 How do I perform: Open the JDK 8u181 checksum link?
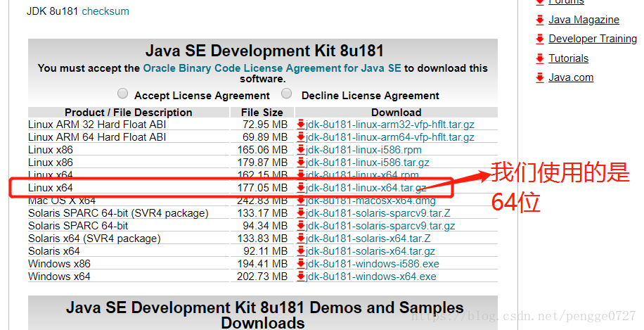click(x=105, y=11)
